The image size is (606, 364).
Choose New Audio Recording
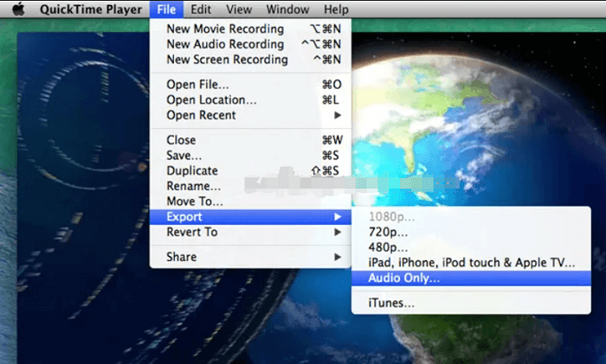tap(224, 44)
